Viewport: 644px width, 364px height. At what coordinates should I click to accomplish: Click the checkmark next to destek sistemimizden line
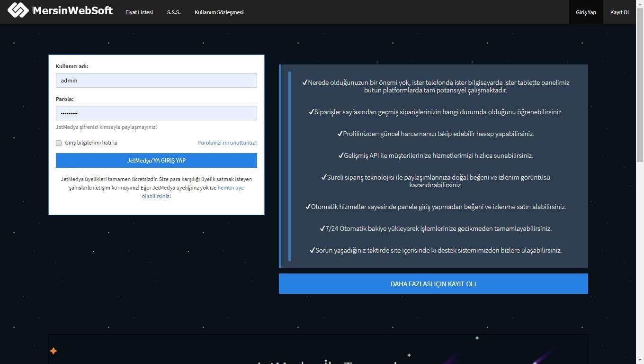[312, 250]
